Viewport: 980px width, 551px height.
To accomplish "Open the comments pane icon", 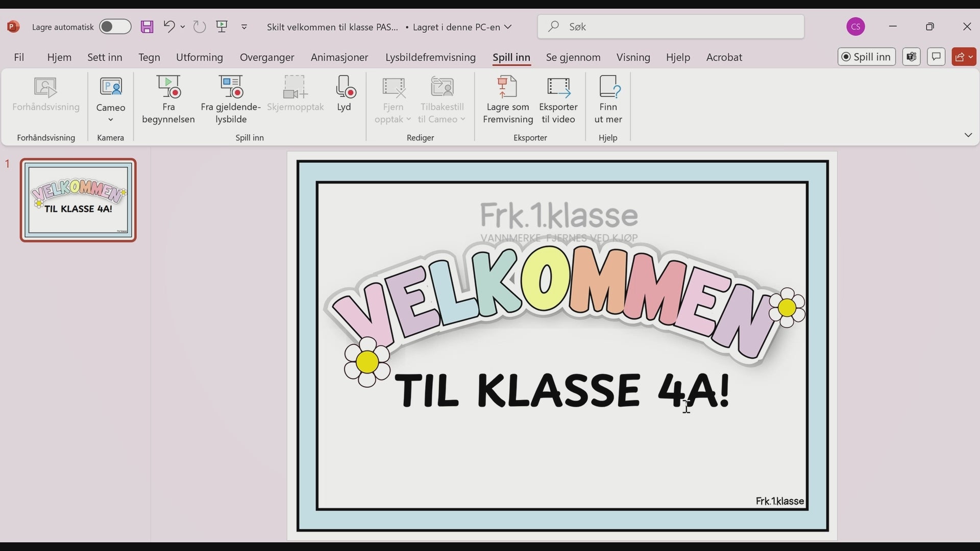I will 936,57.
